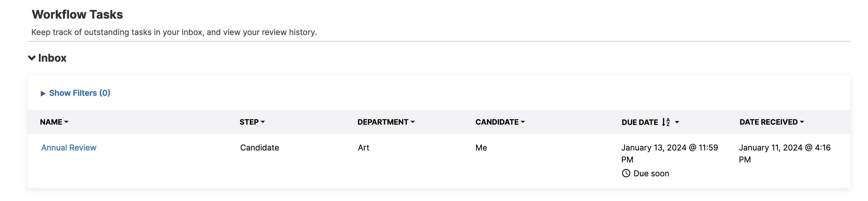Select the DATE RECEIVED column header text
The width and height of the screenshot is (868, 201).
[768, 122]
